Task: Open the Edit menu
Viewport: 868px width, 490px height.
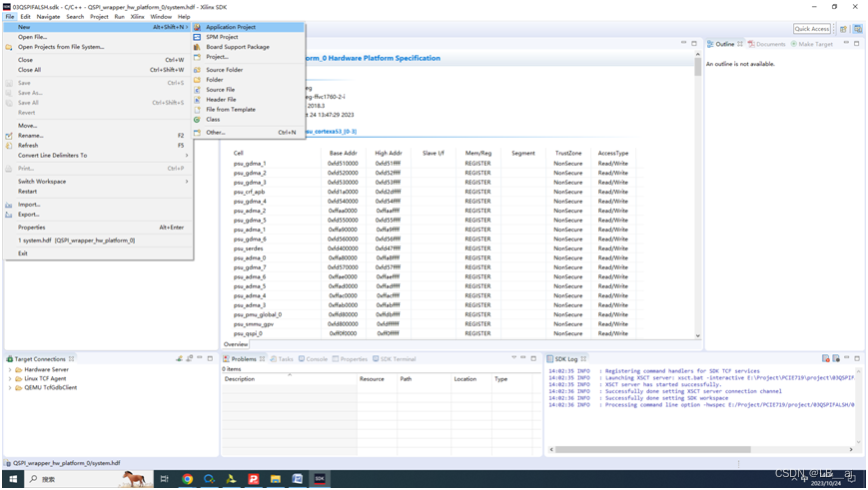Action: (x=25, y=17)
